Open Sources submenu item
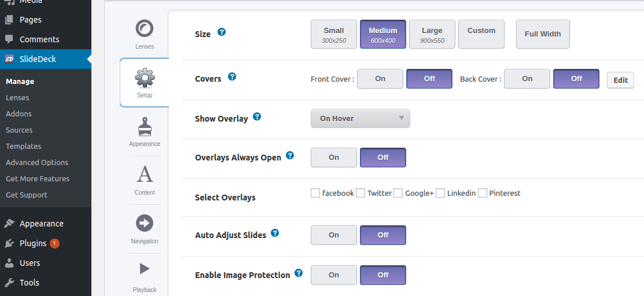This screenshot has height=296, width=644. point(19,130)
